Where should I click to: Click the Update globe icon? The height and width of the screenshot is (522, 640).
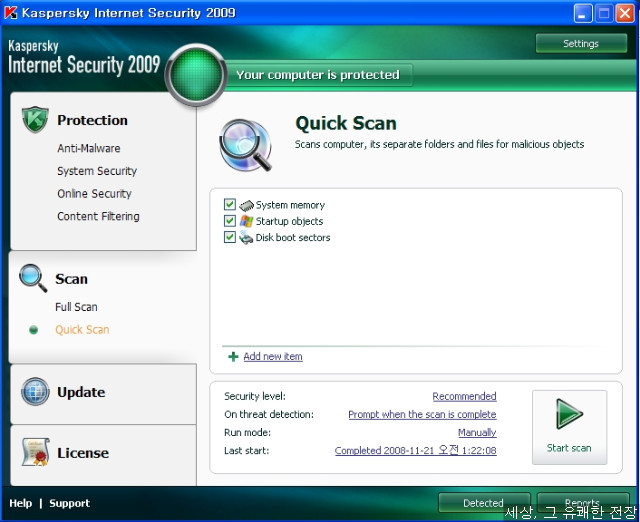[35, 391]
